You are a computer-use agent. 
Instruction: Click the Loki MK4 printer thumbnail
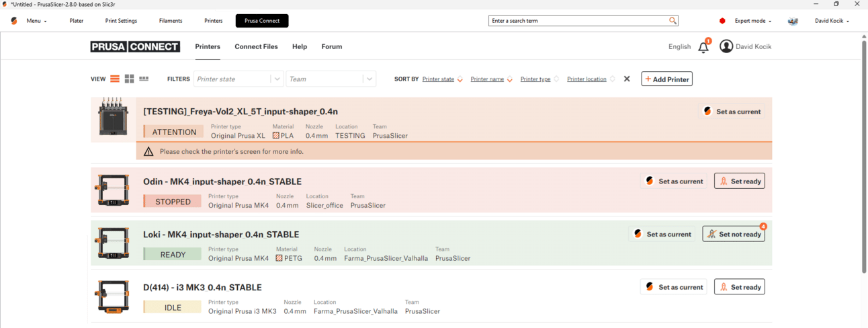(x=112, y=243)
